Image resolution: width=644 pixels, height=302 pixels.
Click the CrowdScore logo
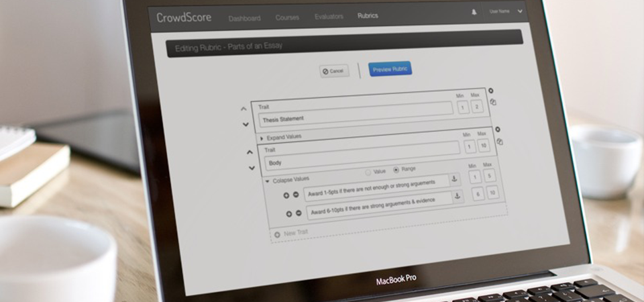pyautogui.click(x=184, y=17)
